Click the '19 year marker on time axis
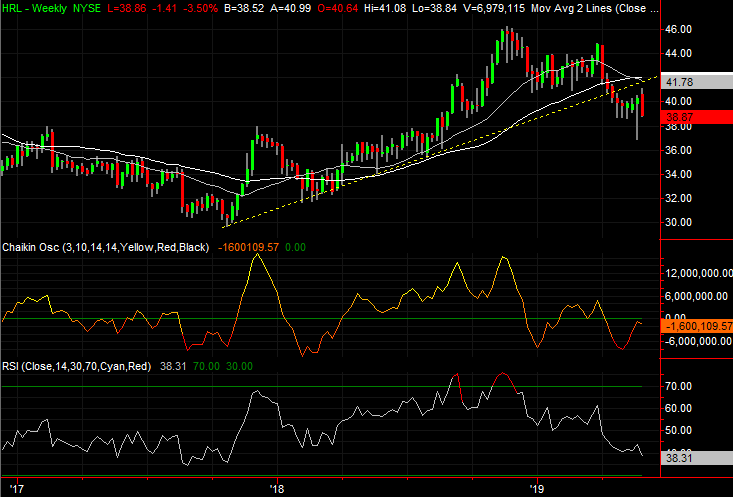733x497 pixels. [x=538, y=489]
